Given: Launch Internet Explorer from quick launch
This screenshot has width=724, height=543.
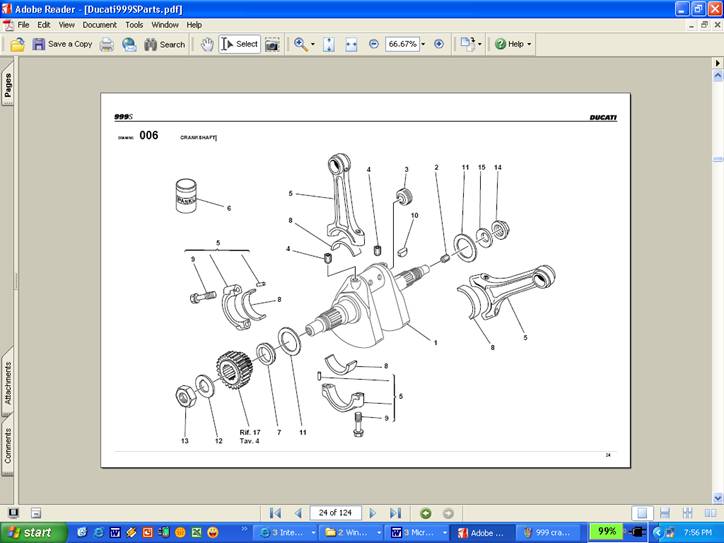Looking at the screenshot, I should pyautogui.click(x=98, y=532).
